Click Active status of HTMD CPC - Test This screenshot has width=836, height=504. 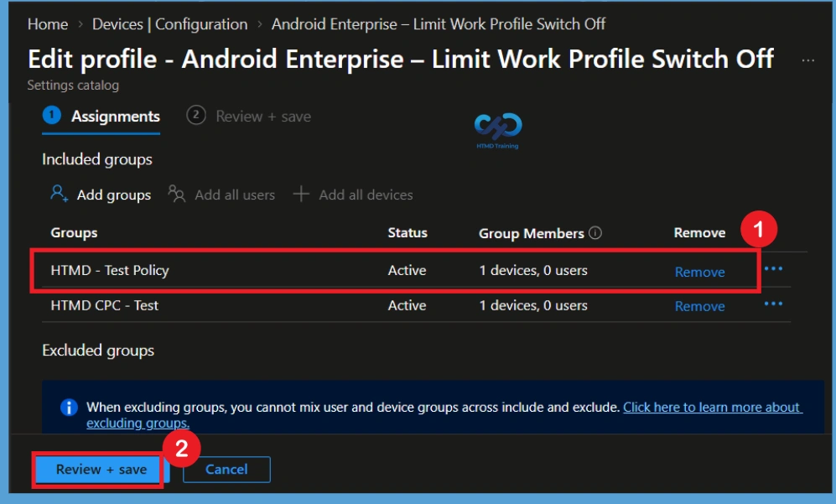407,305
